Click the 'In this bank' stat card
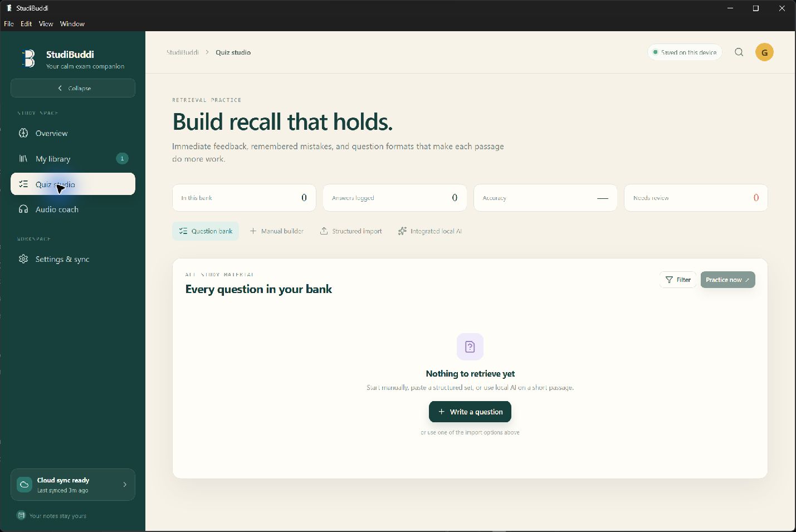This screenshot has height=532, width=796. click(244, 198)
